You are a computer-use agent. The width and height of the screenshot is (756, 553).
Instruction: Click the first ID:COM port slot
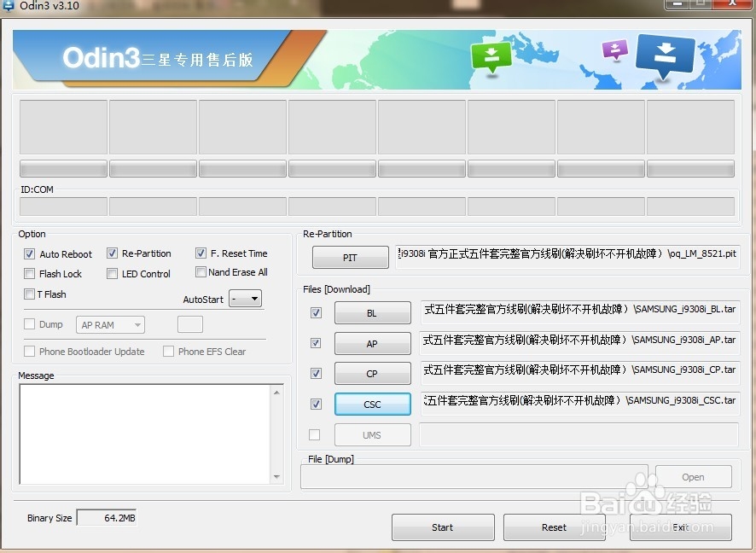tap(63, 207)
